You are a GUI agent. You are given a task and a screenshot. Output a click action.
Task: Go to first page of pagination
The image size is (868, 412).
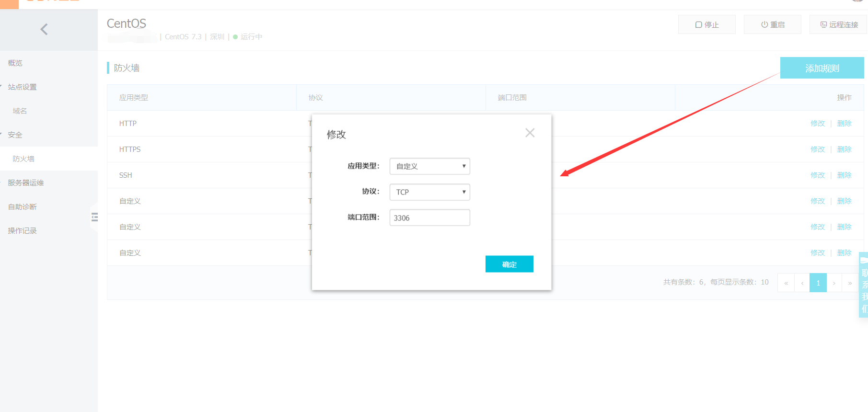(x=786, y=283)
